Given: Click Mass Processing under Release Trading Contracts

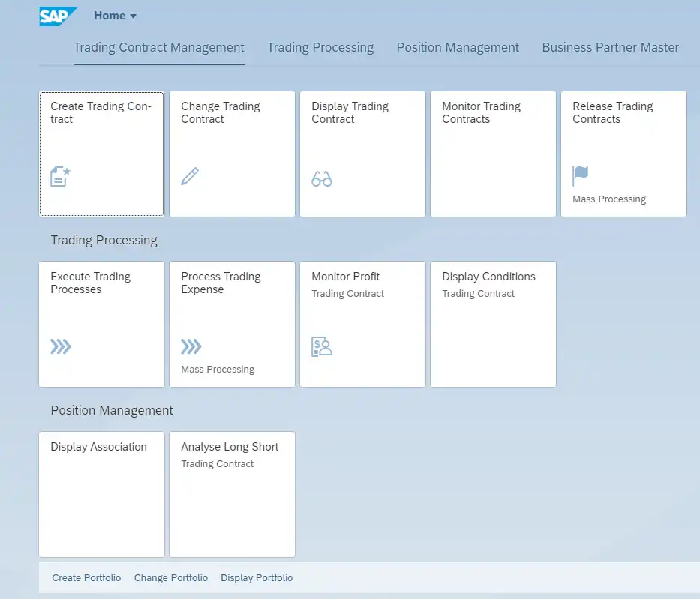Looking at the screenshot, I should (x=609, y=199).
